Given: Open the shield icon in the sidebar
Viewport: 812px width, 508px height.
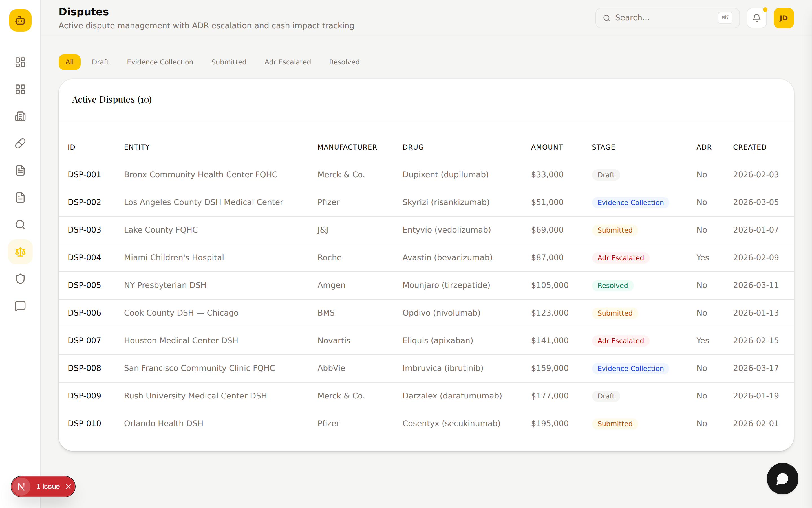Looking at the screenshot, I should click(20, 279).
